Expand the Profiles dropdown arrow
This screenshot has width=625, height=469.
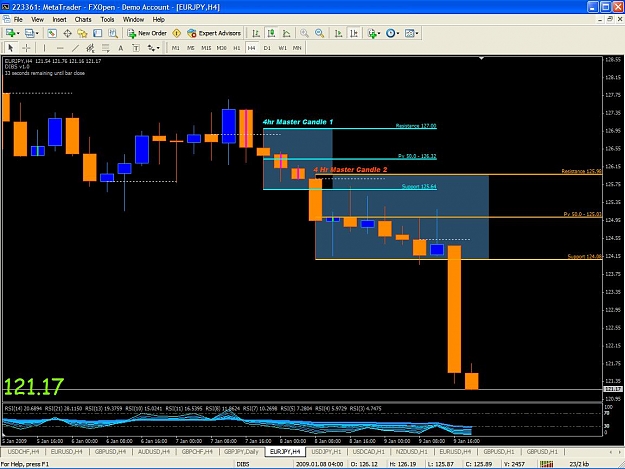pos(37,33)
